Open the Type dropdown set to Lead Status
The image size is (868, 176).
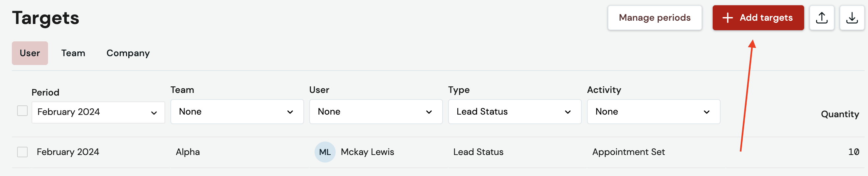point(515,112)
